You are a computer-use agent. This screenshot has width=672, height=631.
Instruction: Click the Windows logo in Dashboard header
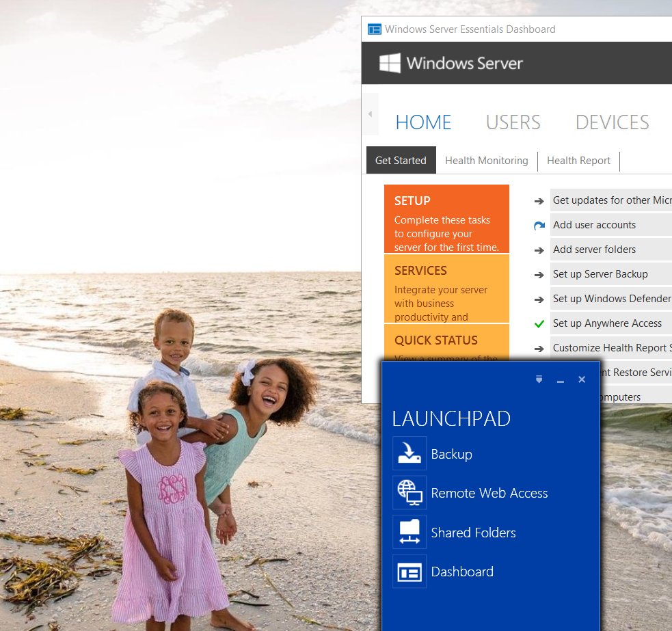390,63
